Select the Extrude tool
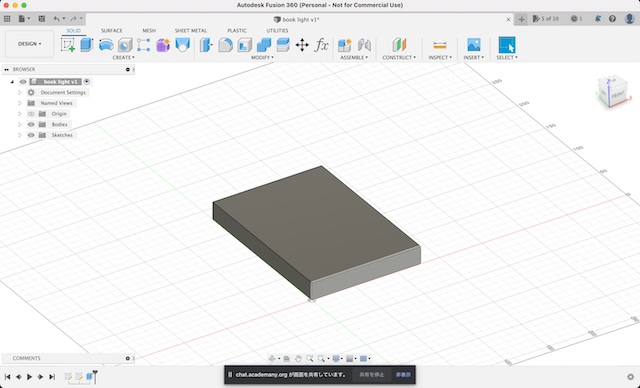 [x=87, y=45]
